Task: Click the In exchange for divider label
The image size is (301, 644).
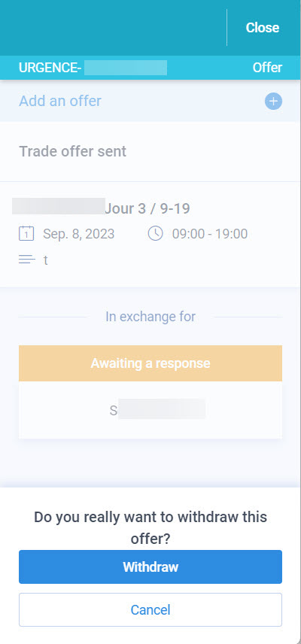Action: click(150, 317)
